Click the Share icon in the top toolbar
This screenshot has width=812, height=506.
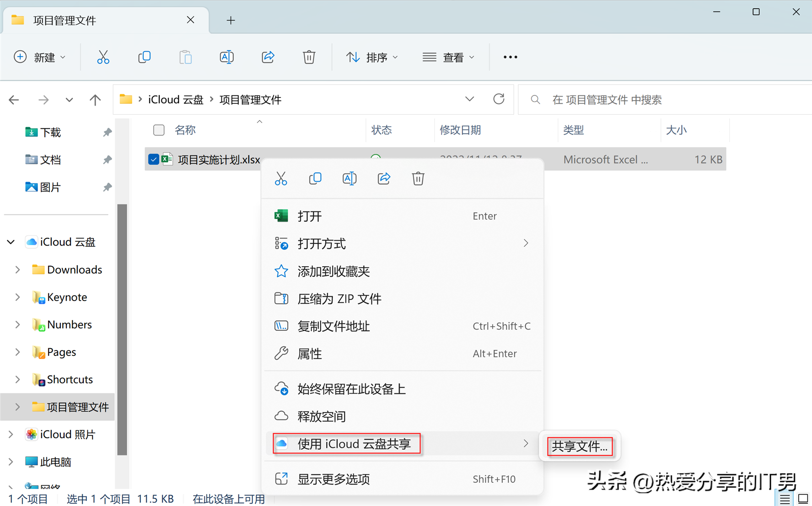tap(268, 57)
